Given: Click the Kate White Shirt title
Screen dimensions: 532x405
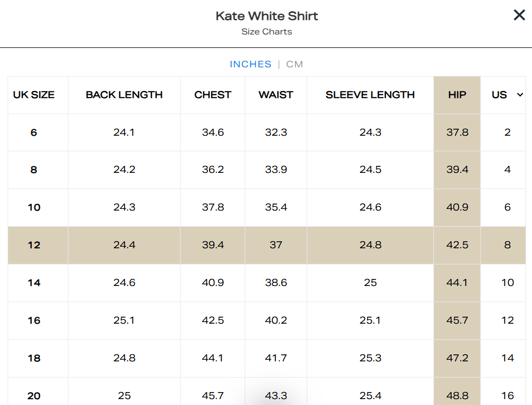Looking at the screenshot, I should pyautogui.click(x=267, y=16).
